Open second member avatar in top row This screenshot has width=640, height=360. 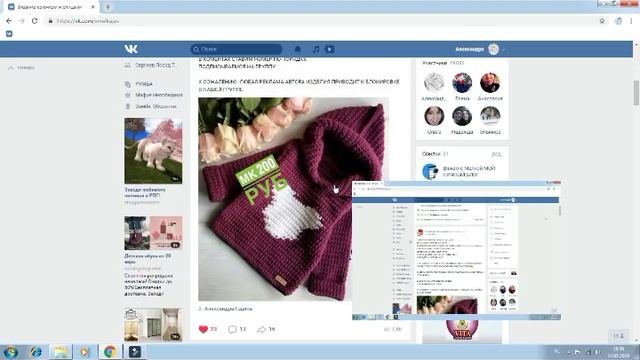tap(462, 82)
